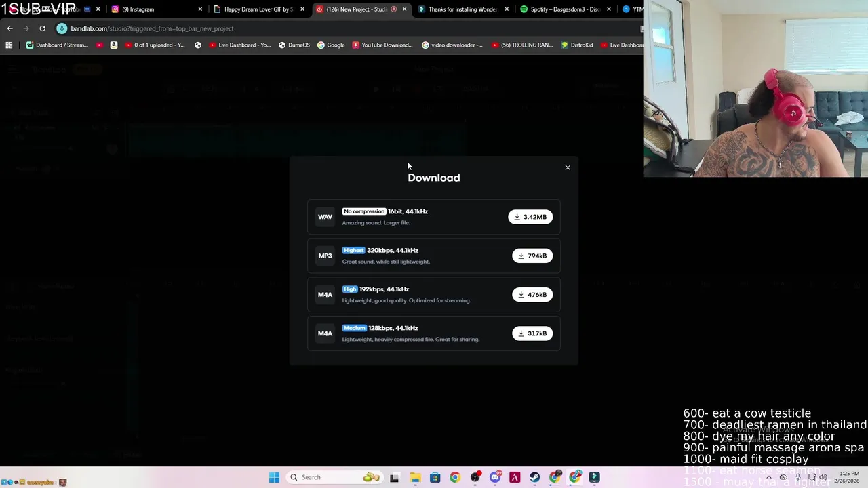Open the last teal taskbar app icon

tap(594, 477)
